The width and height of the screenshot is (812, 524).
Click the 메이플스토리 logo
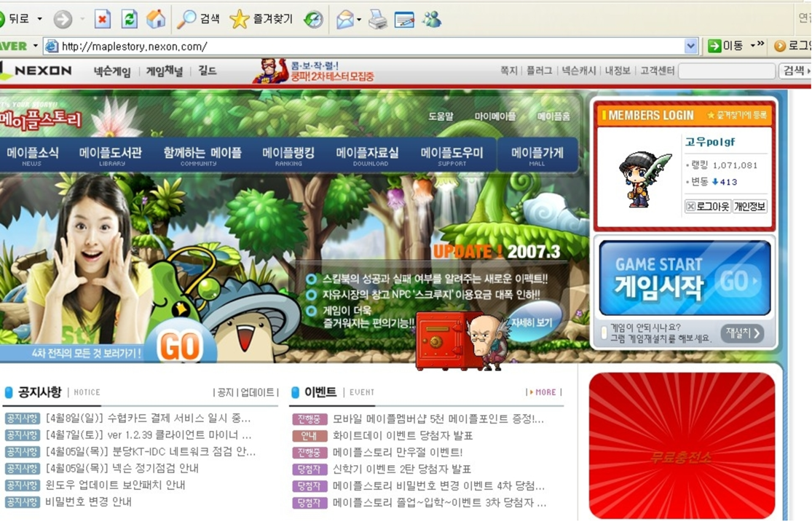point(40,119)
